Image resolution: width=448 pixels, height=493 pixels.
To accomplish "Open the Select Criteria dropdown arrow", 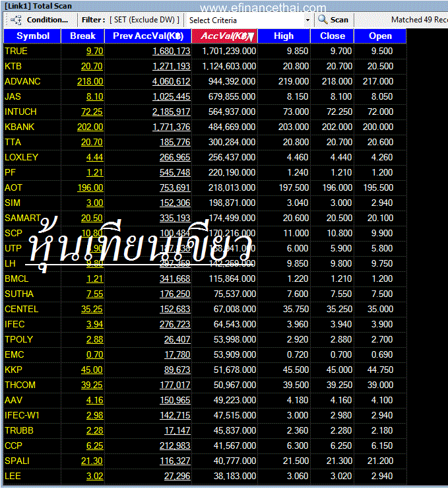I will point(307,20).
